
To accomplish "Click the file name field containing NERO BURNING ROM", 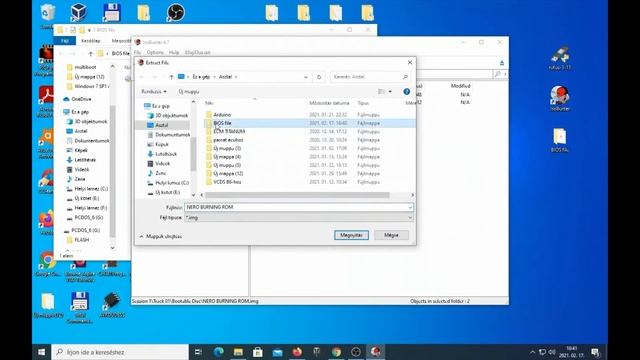I will (296, 207).
